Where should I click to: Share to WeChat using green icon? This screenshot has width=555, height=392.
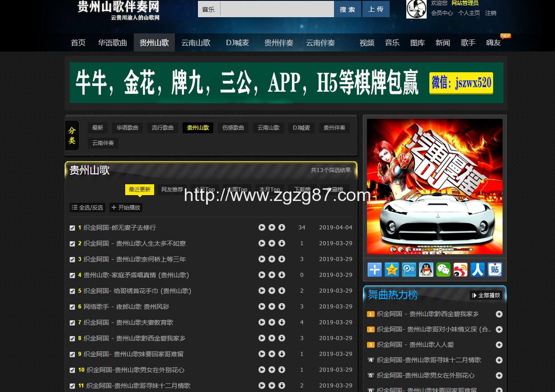[x=443, y=270]
